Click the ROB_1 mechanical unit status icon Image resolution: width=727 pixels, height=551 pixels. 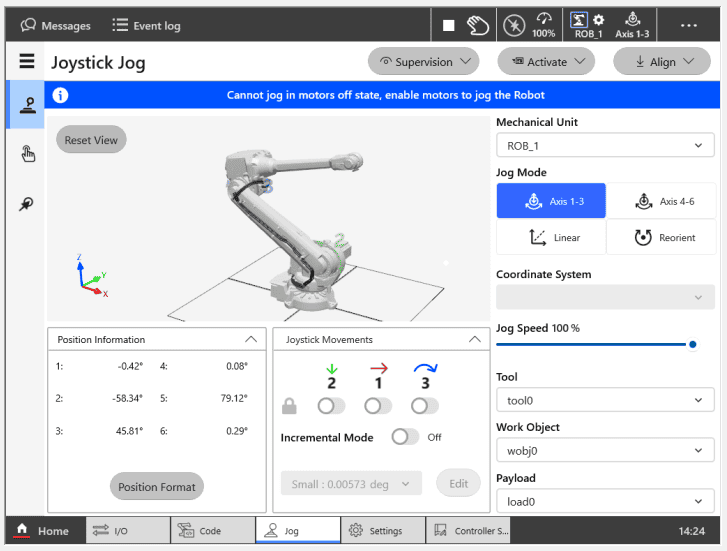pos(587,25)
